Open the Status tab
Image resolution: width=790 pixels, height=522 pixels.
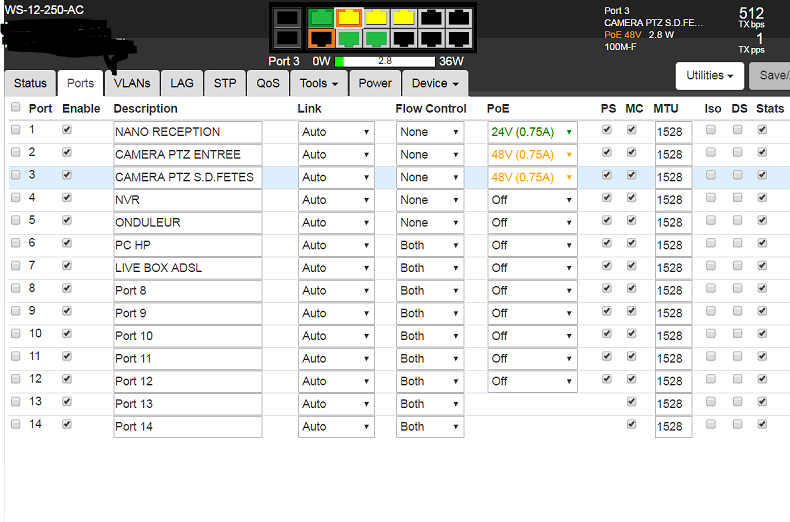[x=30, y=83]
